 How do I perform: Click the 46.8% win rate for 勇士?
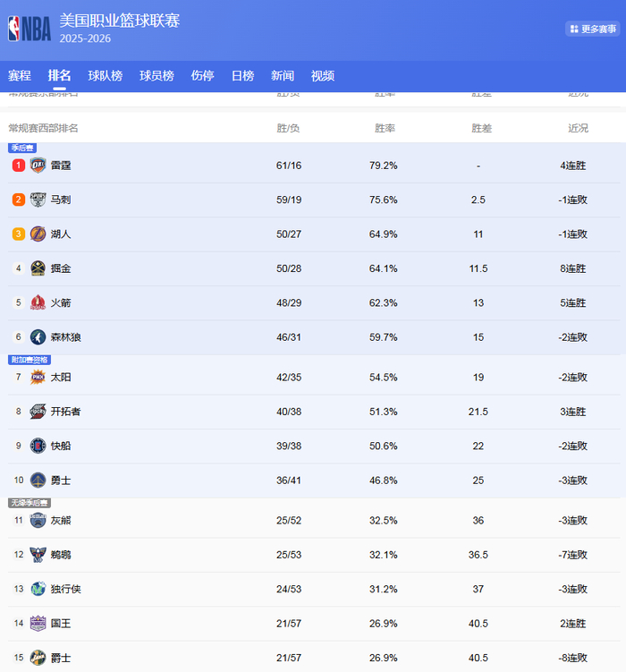[x=384, y=480]
